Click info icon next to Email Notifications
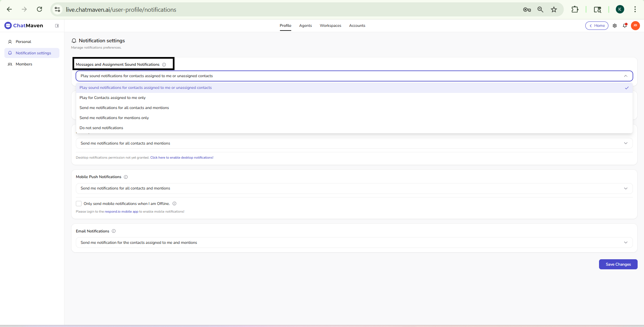 pyautogui.click(x=114, y=231)
